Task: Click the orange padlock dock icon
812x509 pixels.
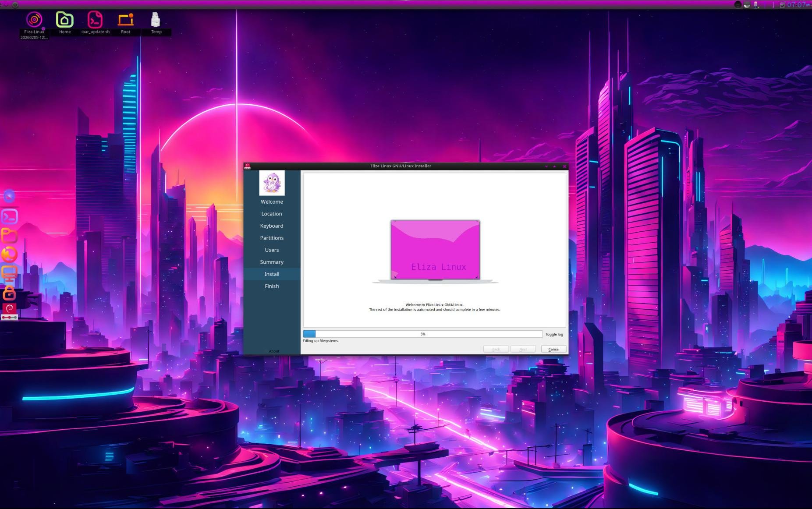Action: [x=9, y=292]
